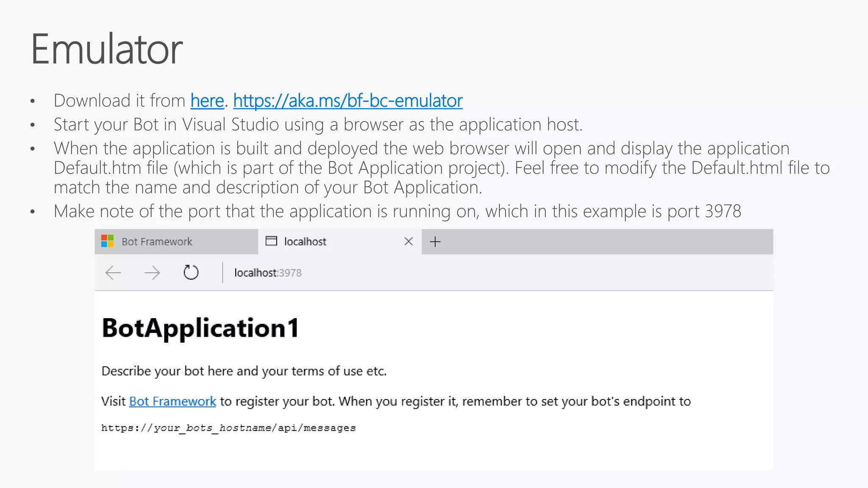Close the localhost tab
The height and width of the screenshot is (488, 868).
[x=409, y=241]
